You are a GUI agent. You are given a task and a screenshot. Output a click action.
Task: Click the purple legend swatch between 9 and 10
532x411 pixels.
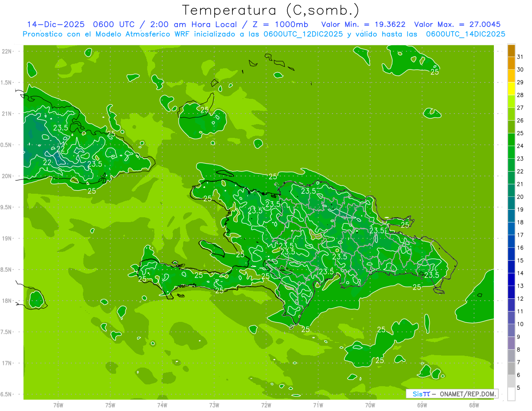[511, 331]
